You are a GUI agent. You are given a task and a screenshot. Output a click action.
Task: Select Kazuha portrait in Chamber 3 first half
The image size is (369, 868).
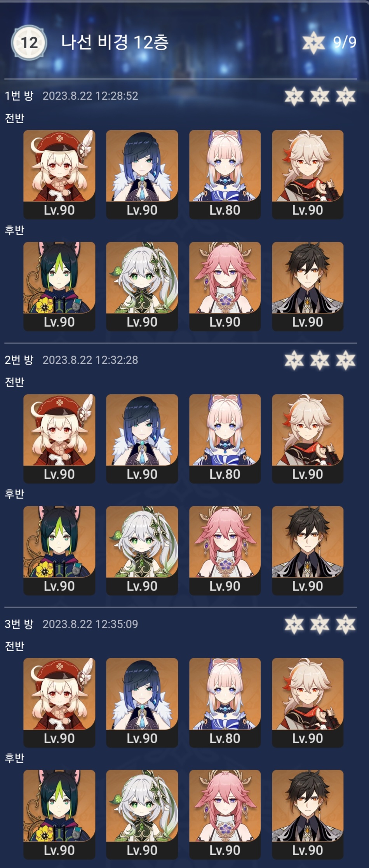[x=308, y=702]
